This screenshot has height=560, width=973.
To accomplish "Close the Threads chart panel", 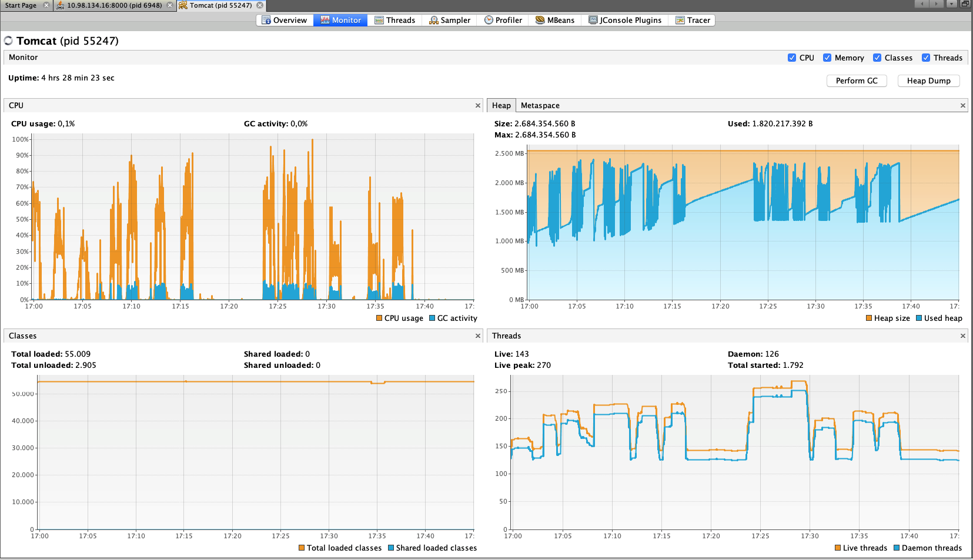I will point(963,336).
